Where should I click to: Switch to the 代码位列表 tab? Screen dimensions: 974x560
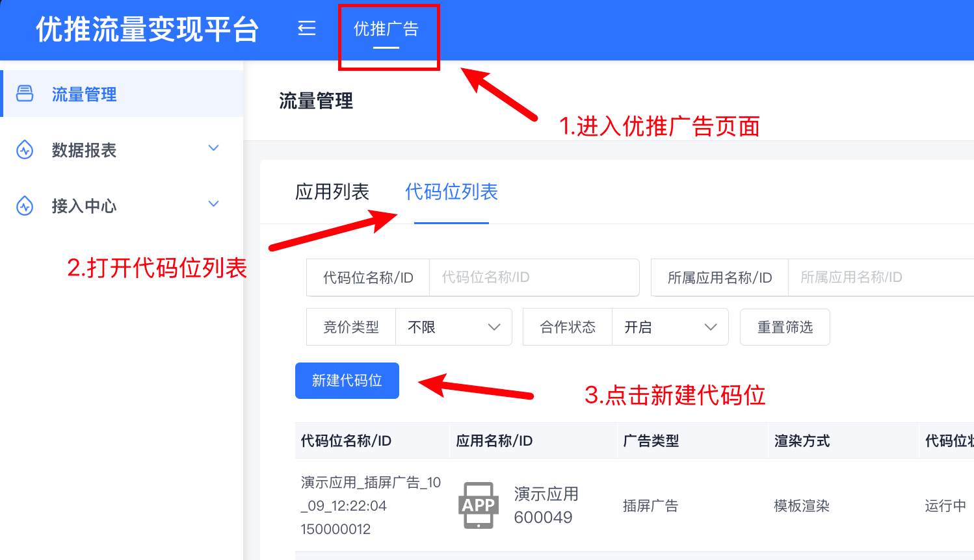451,192
